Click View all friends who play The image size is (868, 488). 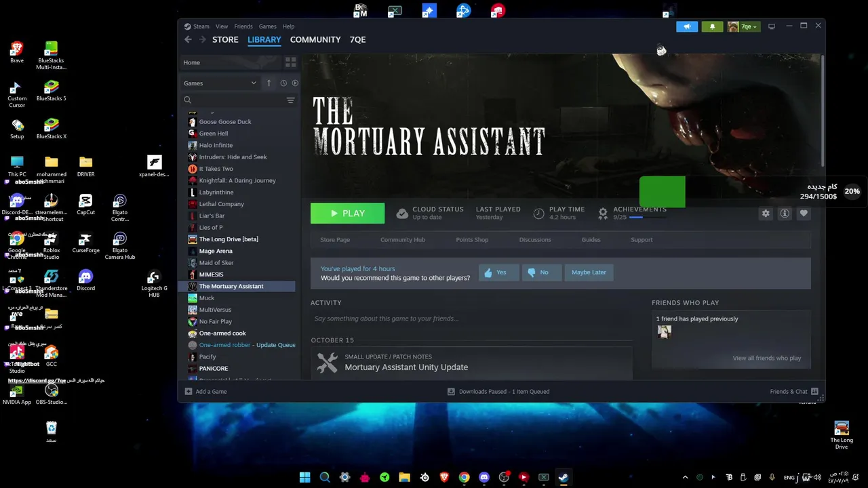tap(766, 359)
